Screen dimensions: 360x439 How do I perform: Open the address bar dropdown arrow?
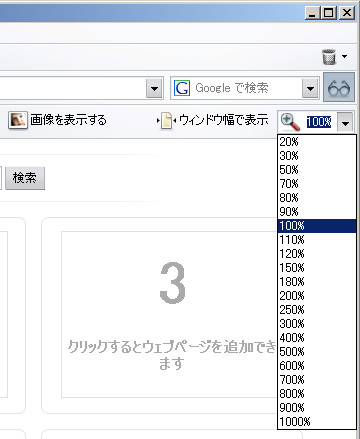(154, 88)
